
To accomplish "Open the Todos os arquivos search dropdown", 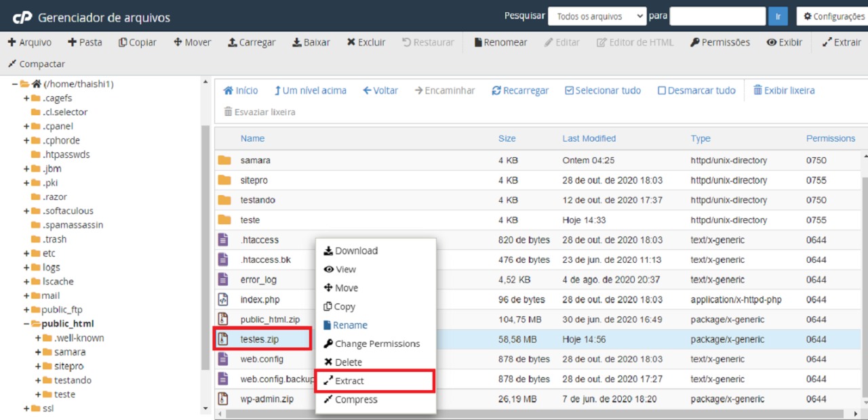I will (x=597, y=16).
